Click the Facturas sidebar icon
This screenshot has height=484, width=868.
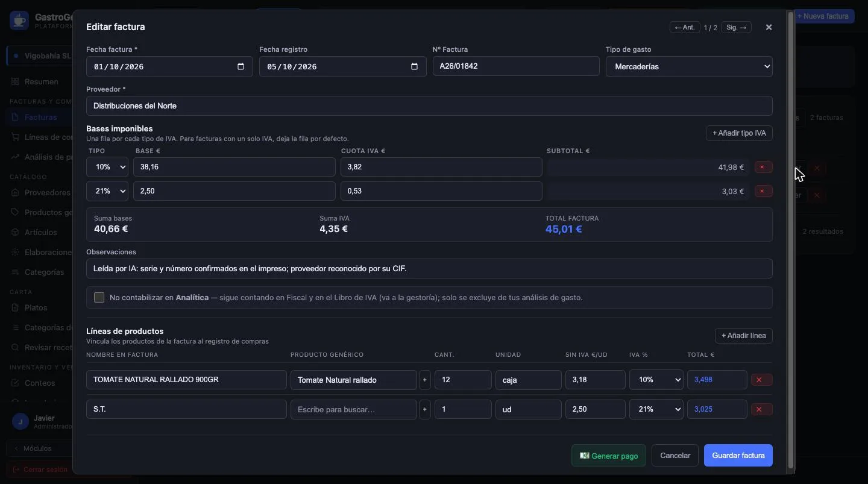point(15,117)
